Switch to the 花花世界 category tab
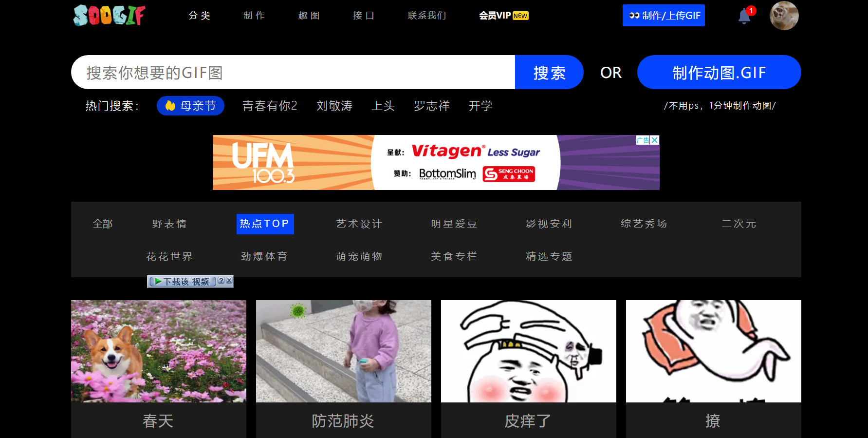 coord(169,256)
